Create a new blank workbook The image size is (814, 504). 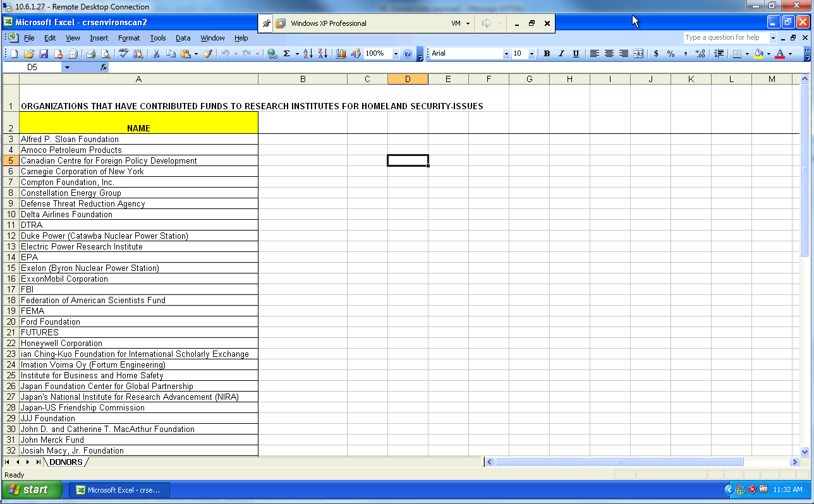tap(14, 54)
